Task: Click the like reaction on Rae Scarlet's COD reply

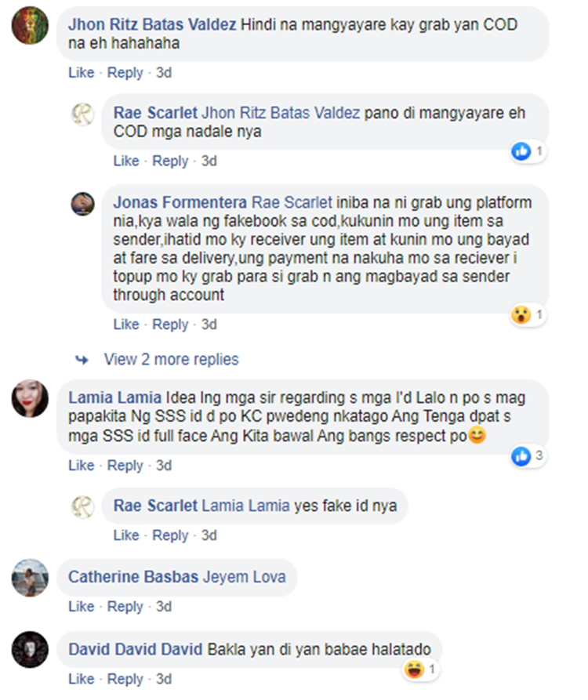Action: (521, 151)
